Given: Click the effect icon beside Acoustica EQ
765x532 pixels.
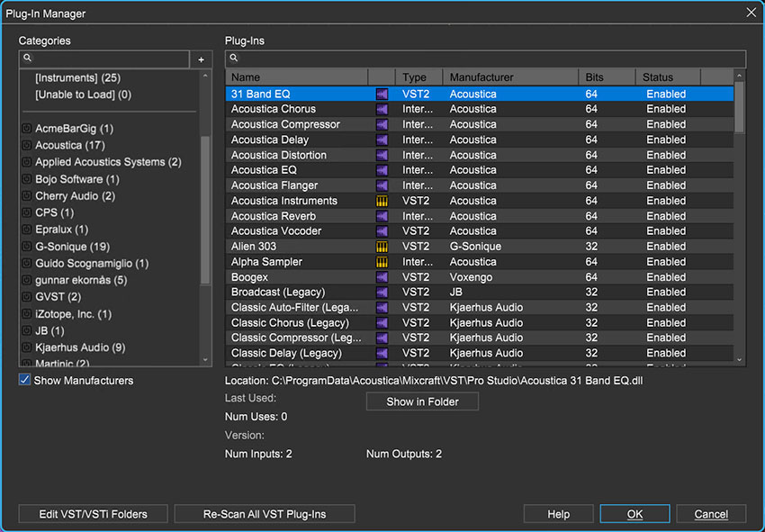Looking at the screenshot, I should click(x=382, y=170).
